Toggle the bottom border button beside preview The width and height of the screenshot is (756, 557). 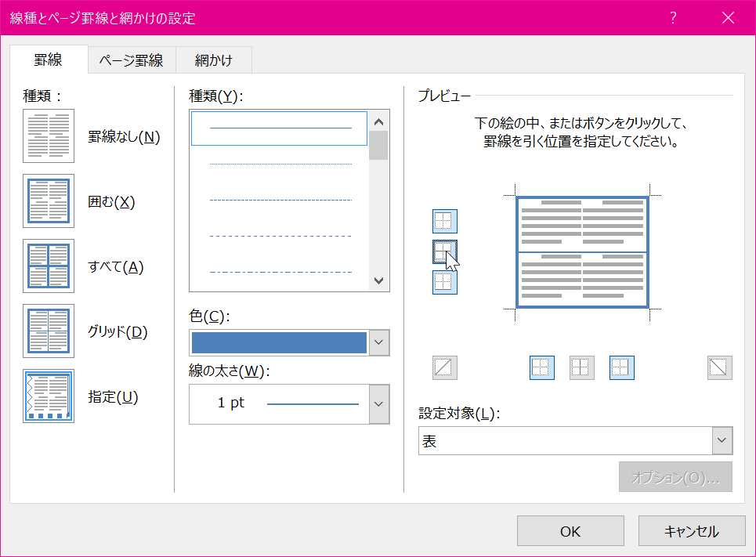[444, 282]
